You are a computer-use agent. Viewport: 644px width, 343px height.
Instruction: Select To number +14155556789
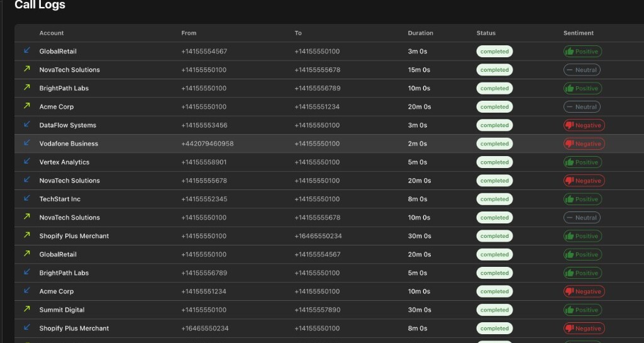pyautogui.click(x=318, y=88)
